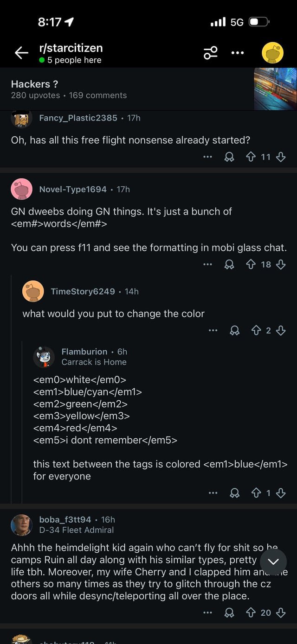View boba_f3tt94's user profile
Viewport: 297px width, 644px height.
pos(65,519)
